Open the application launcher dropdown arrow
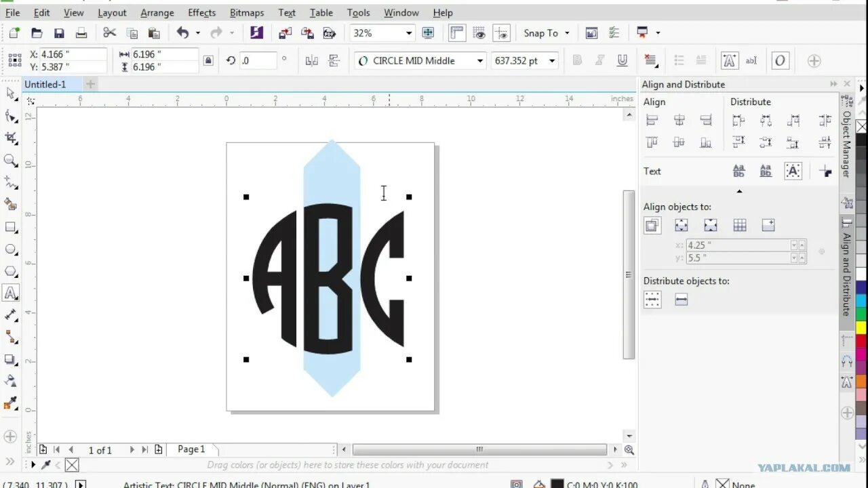Viewport: 868px width, 488px height. click(x=657, y=33)
